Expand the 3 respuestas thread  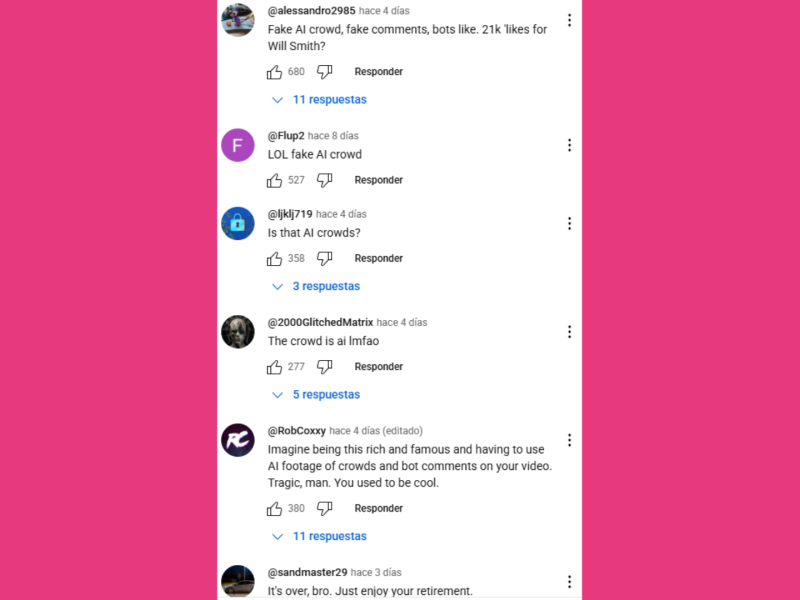(316, 286)
